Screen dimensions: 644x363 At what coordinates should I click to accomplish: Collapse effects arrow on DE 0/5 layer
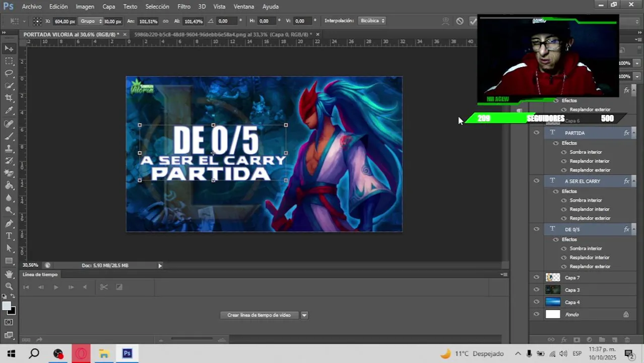coord(634,229)
